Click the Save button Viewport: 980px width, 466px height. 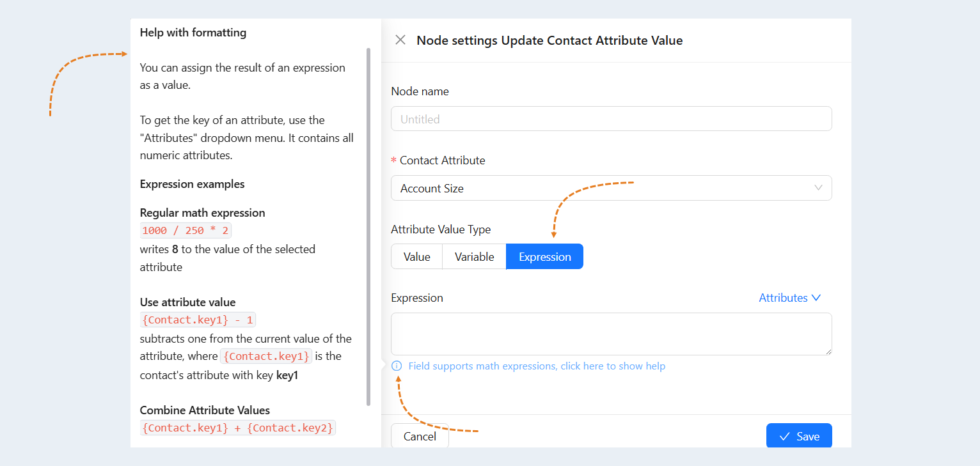(x=799, y=436)
